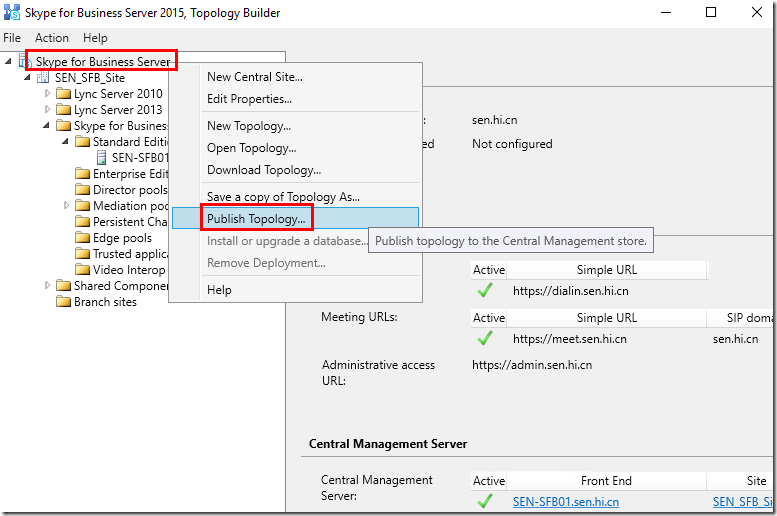This screenshot has width=777, height=516.
Task: Open the SEN_SFB_Site link in Site column
Action: coord(742,502)
